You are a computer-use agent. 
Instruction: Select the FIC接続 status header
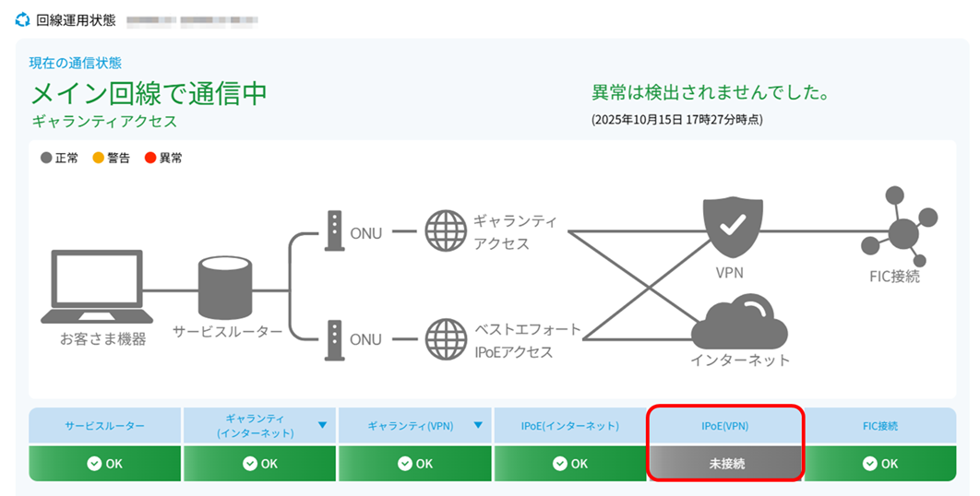879,426
